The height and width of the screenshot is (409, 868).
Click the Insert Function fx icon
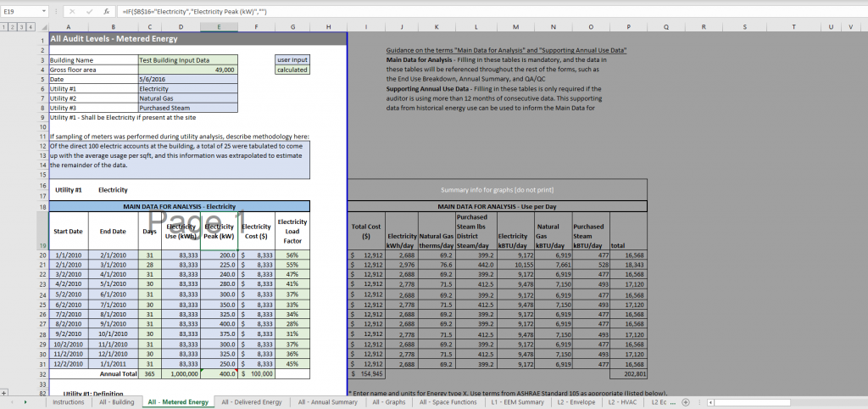[106, 11]
